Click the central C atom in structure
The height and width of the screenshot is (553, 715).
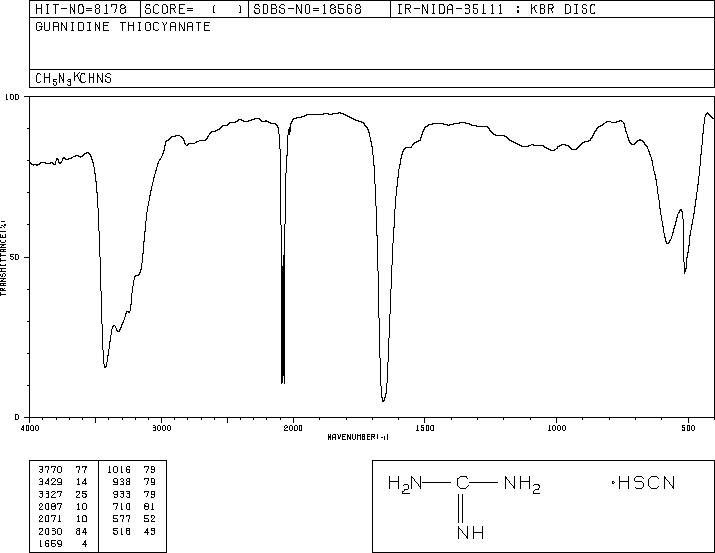coord(462,483)
